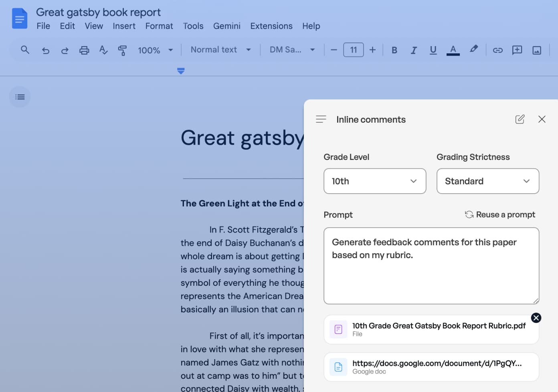
Task: Toggle underline formatting
Action: [x=433, y=50]
